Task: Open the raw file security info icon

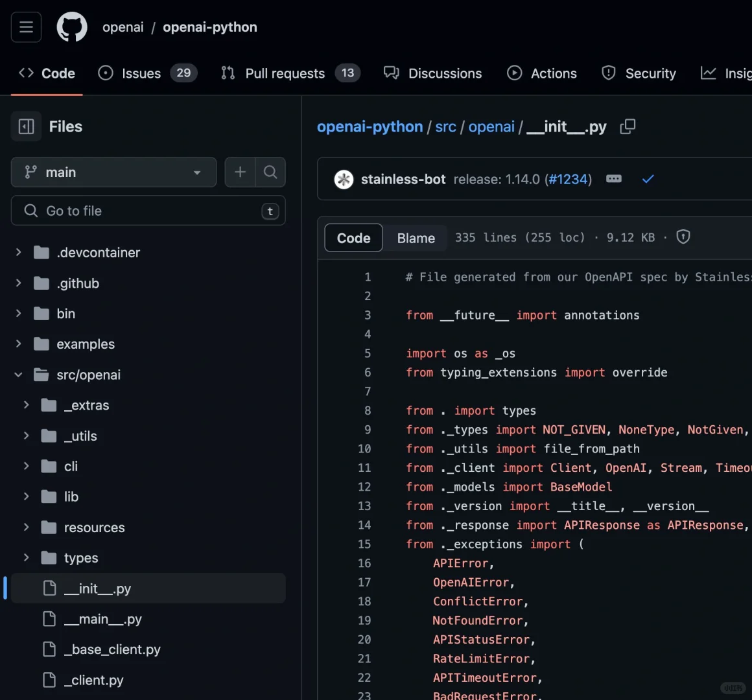Action: [683, 237]
